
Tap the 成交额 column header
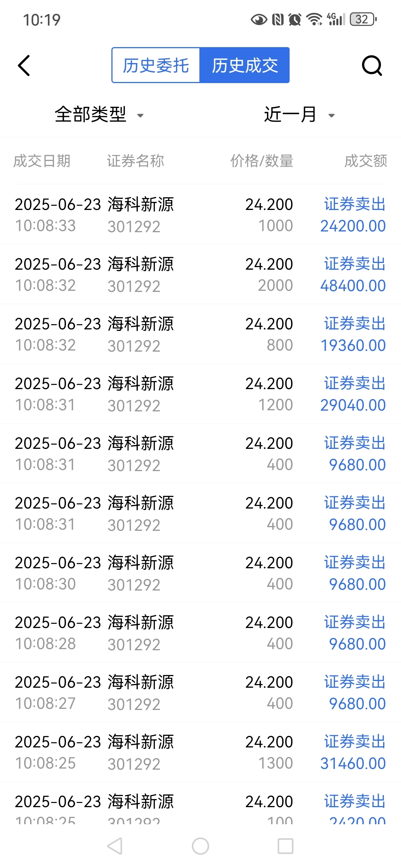[x=366, y=161]
